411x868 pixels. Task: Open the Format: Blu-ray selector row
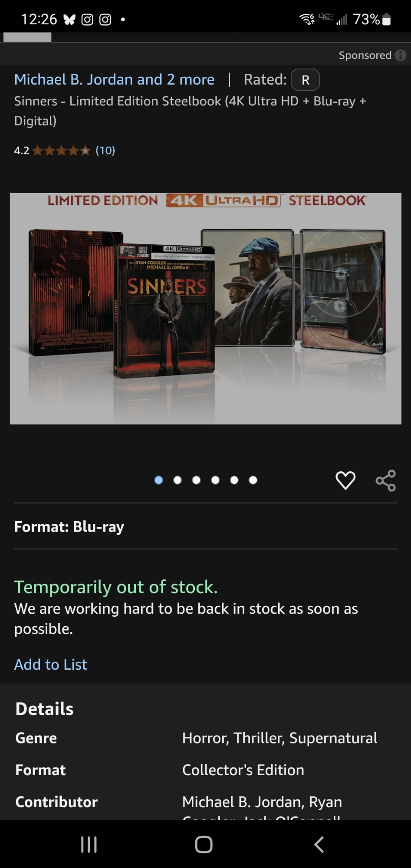coord(206,526)
